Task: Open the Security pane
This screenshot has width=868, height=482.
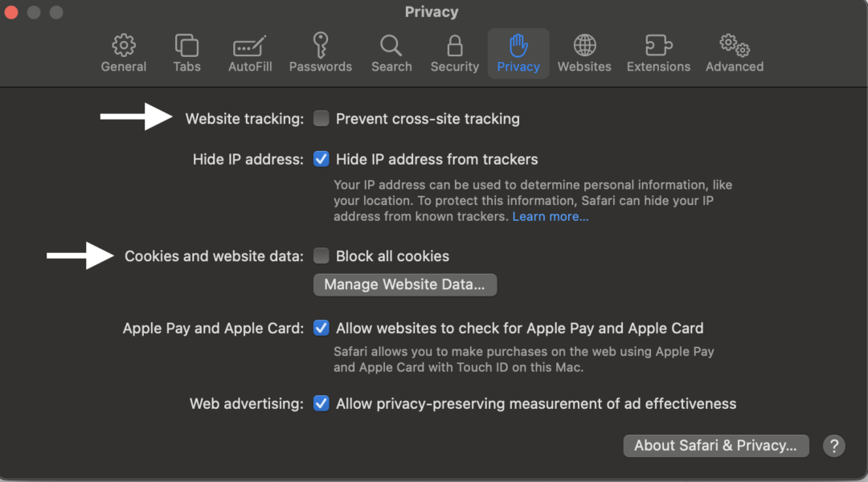Action: [454, 51]
